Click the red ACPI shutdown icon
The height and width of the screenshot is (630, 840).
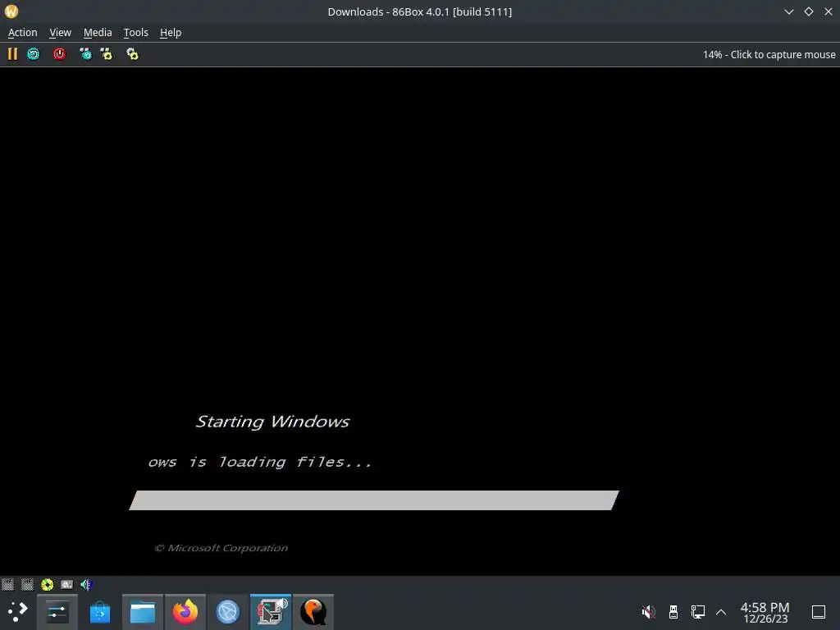59,54
